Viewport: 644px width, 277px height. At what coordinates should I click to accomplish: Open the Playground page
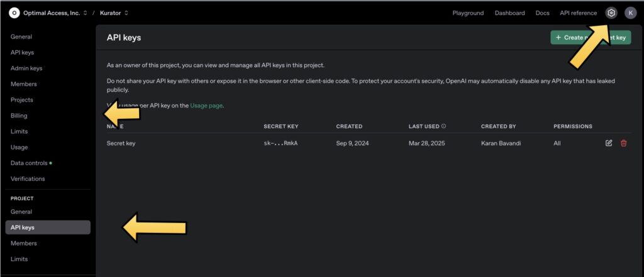[468, 13]
